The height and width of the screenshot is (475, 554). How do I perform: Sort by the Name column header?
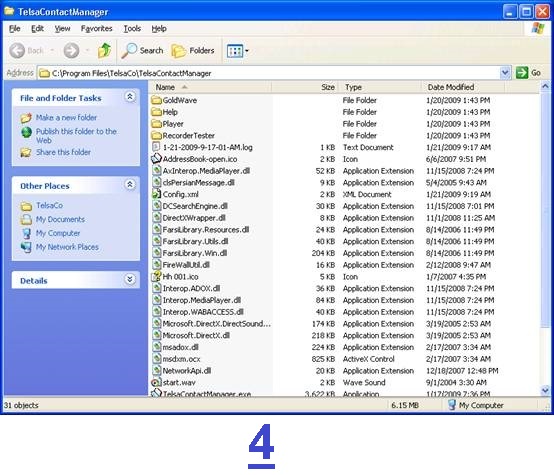coord(210,87)
